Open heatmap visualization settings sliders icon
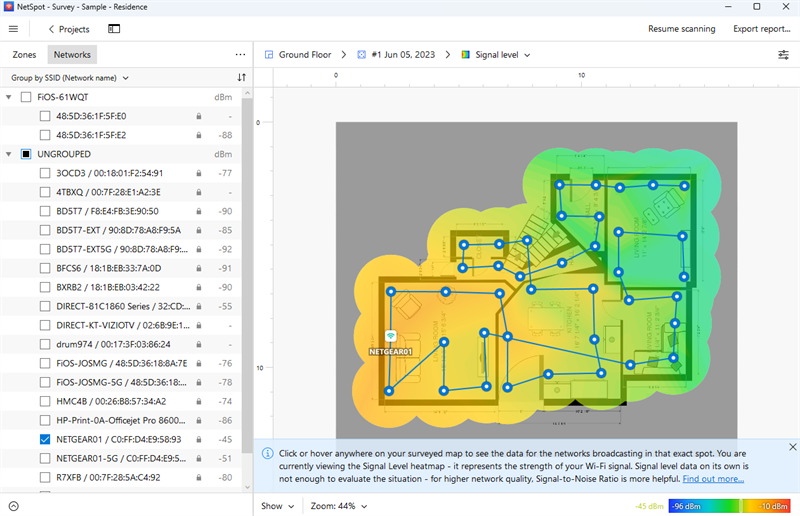This screenshot has height=516, width=800. tap(783, 55)
